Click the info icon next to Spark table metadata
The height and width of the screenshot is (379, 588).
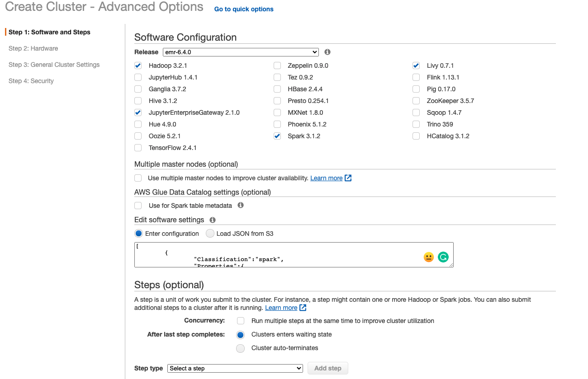241,205
